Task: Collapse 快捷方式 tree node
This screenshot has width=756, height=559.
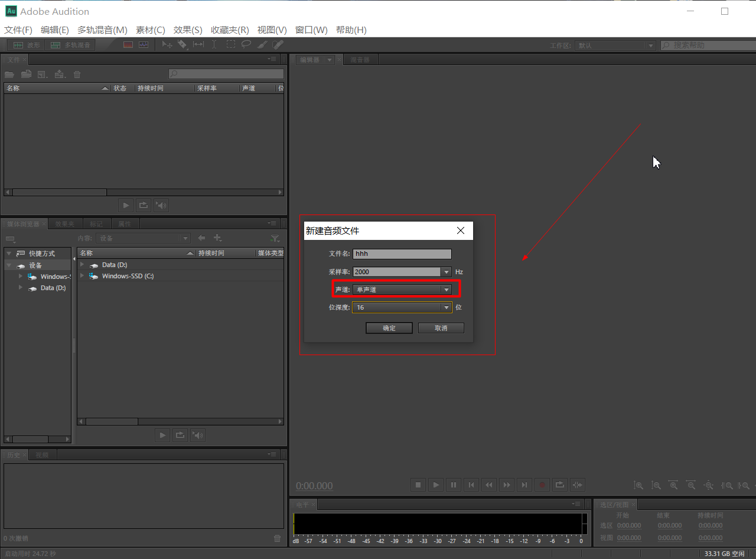Action: click(x=9, y=253)
